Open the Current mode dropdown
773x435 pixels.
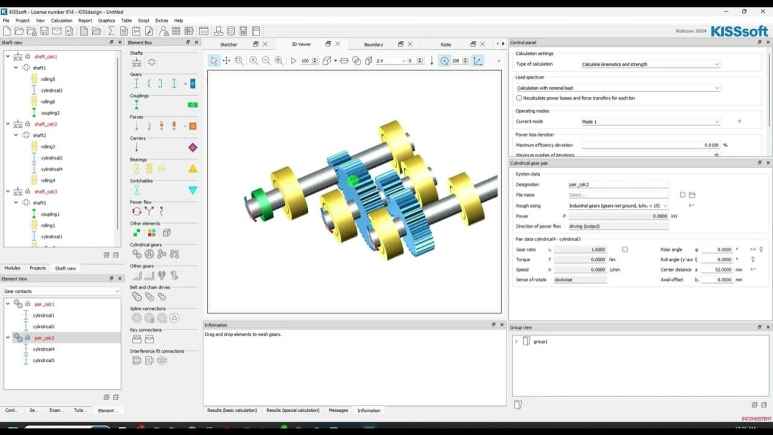click(x=649, y=122)
